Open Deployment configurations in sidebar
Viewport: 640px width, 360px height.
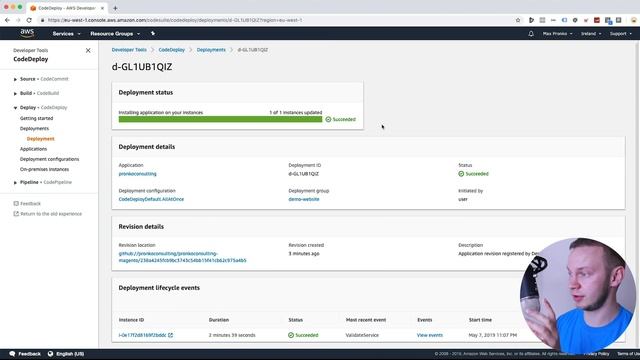(49, 159)
